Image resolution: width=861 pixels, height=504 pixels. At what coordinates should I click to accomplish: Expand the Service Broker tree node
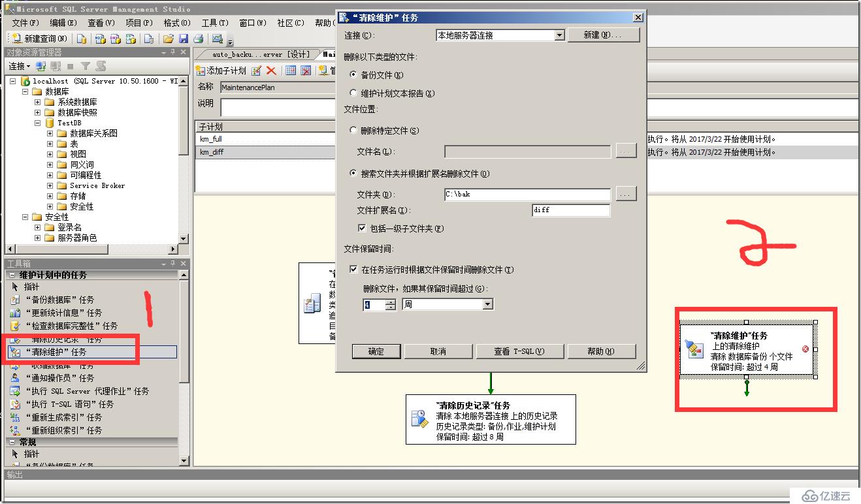50,185
